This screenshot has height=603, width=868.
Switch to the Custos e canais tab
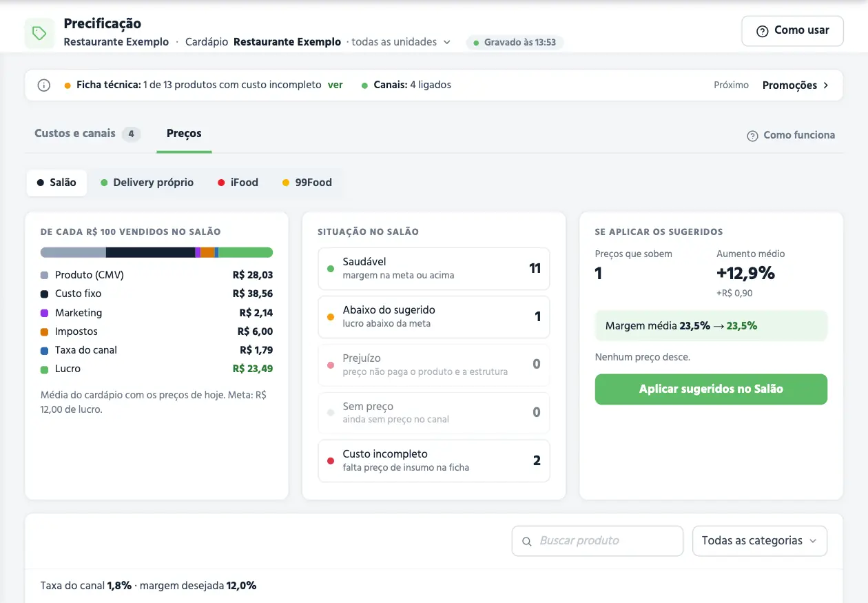(87, 134)
